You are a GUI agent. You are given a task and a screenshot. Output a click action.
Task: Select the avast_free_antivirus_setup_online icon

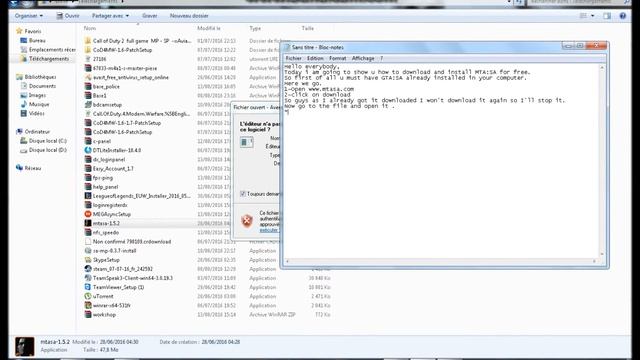click(88, 77)
